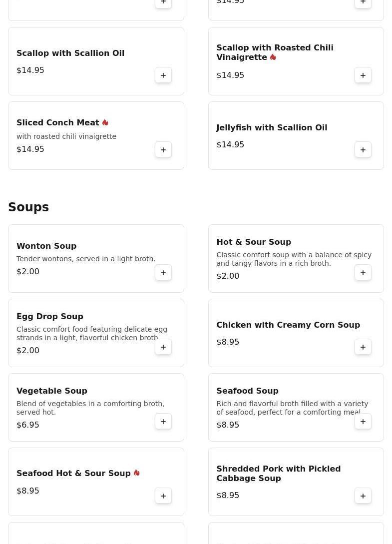Click spicy icon next to Seafood Hot & Sour Soup
Image resolution: width=392 pixels, height=544 pixels.
click(136, 473)
